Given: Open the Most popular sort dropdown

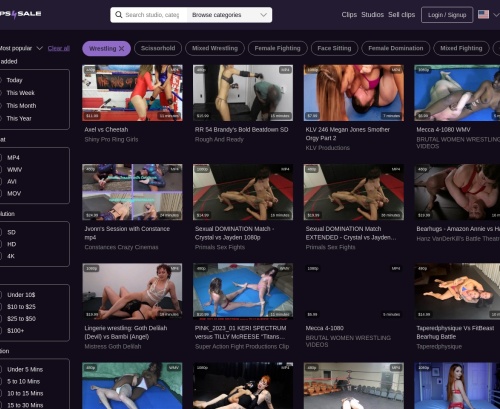Looking at the screenshot, I should click(x=21, y=48).
